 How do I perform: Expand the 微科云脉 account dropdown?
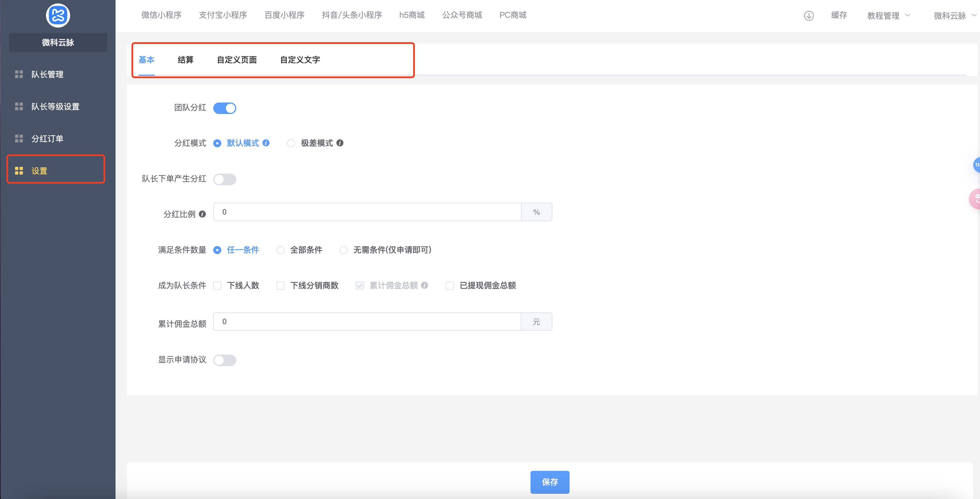pyautogui.click(x=955, y=16)
